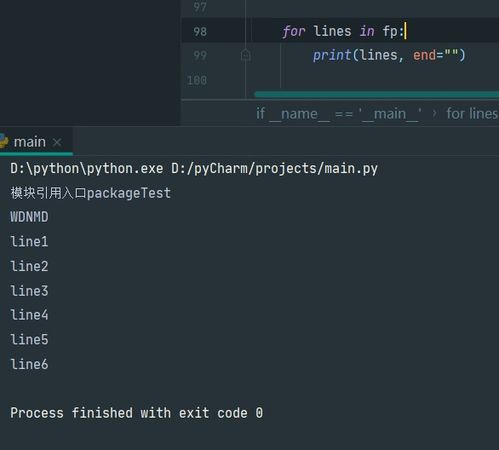Click line number 98 in the gutter
The image size is (499, 450).
coord(200,32)
